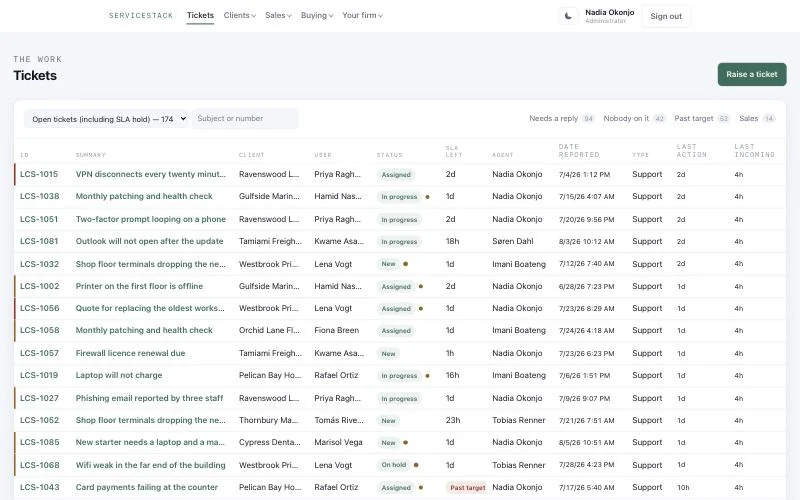Click the On hold badge on LCS-1068

click(x=393, y=465)
